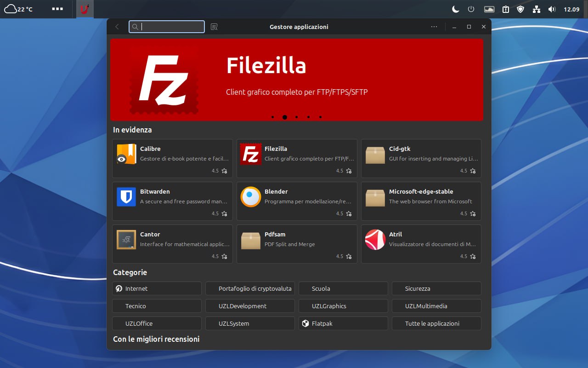Click the "Con le migliori recensioni" heading
Image resolution: width=588 pixels, height=368 pixels.
click(156, 339)
